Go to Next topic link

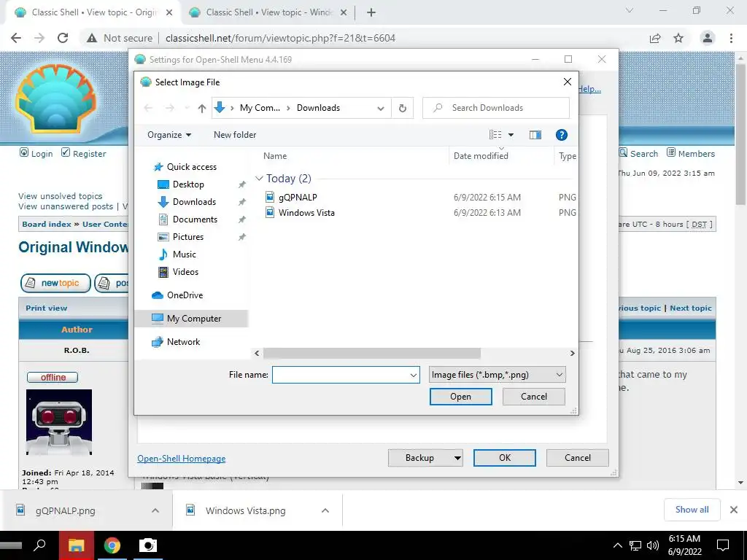(x=691, y=308)
